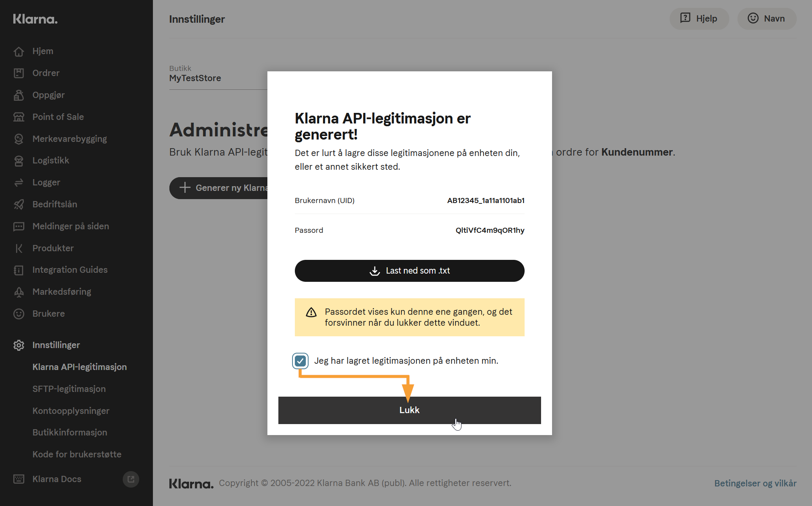Click the Hjelp question mark icon
Viewport: 812px width, 506px height.
(x=685, y=18)
